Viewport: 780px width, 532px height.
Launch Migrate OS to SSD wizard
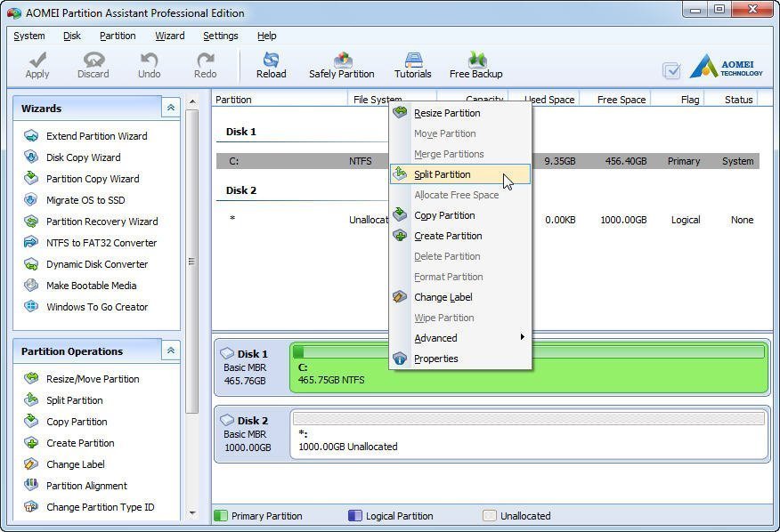tap(85, 200)
